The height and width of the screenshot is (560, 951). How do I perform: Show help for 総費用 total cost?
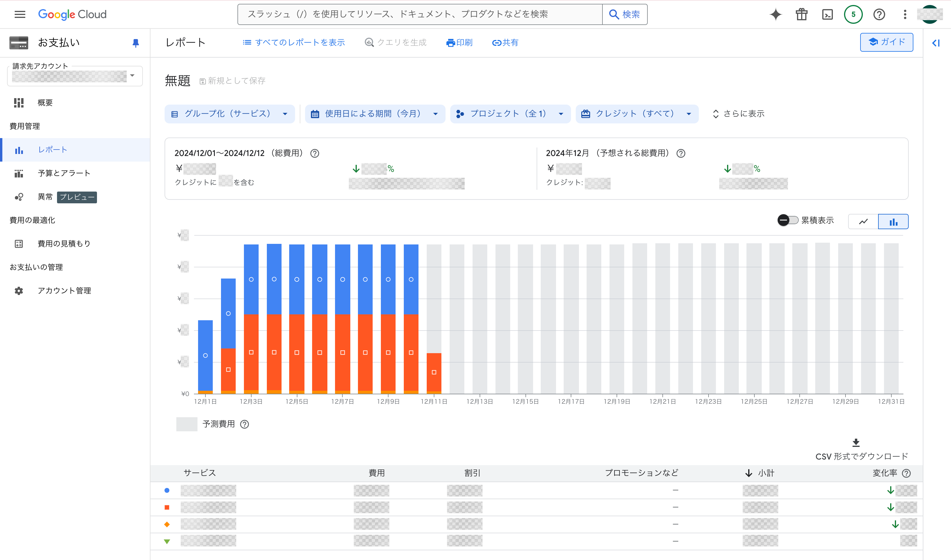(315, 153)
